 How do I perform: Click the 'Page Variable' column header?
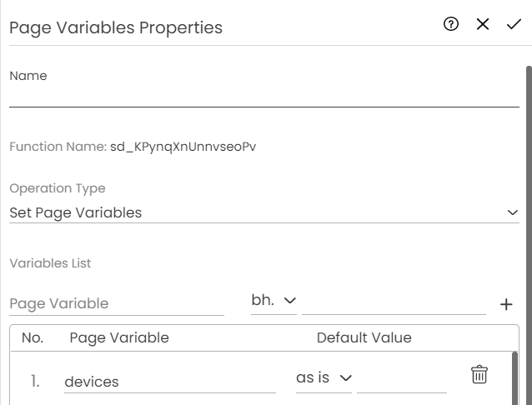119,337
